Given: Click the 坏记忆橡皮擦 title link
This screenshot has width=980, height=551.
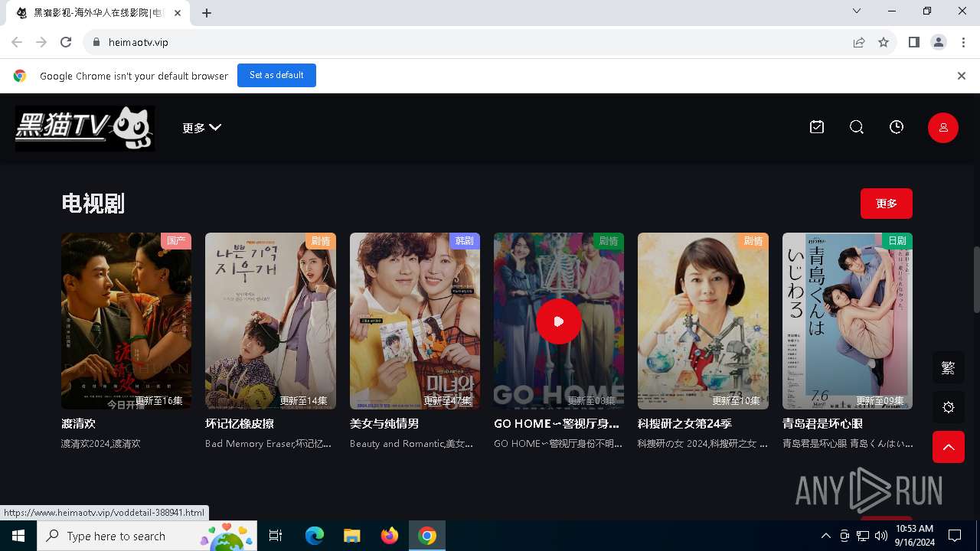Looking at the screenshot, I should [x=240, y=423].
